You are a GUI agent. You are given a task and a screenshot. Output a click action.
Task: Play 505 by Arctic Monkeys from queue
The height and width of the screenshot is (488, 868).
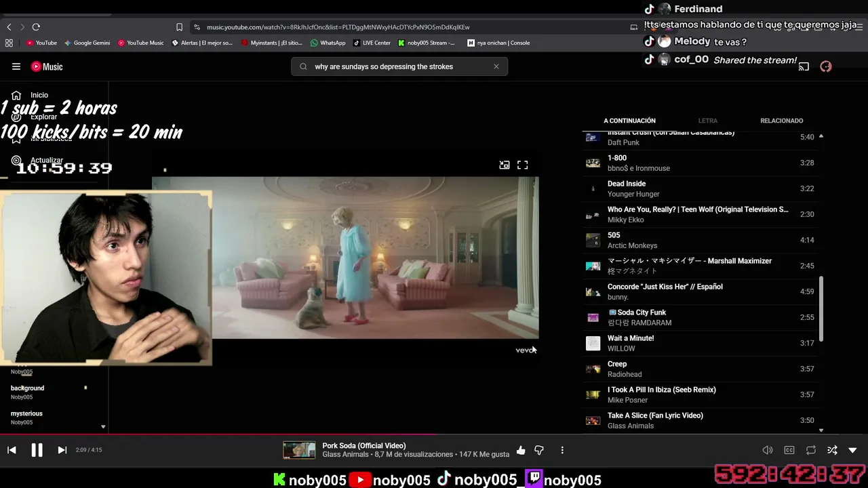pyautogui.click(x=701, y=240)
